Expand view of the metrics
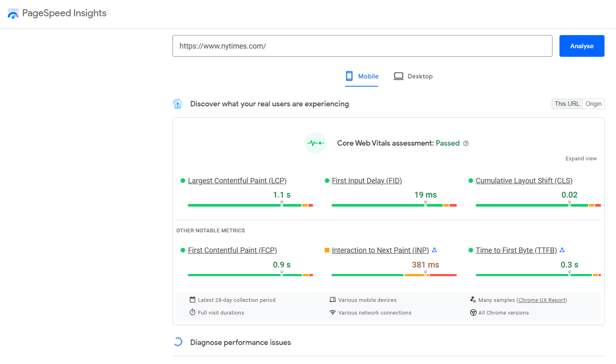616x364 pixels. tap(581, 159)
